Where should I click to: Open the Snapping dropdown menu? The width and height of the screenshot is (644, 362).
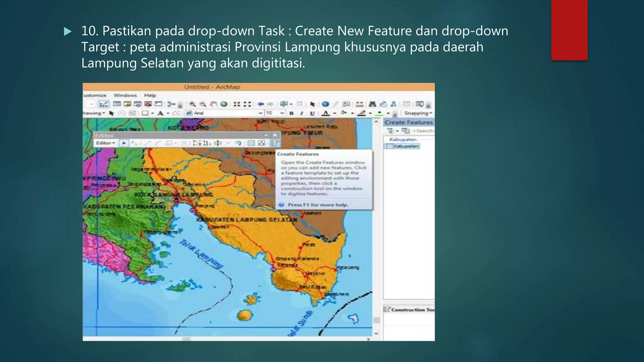418,113
